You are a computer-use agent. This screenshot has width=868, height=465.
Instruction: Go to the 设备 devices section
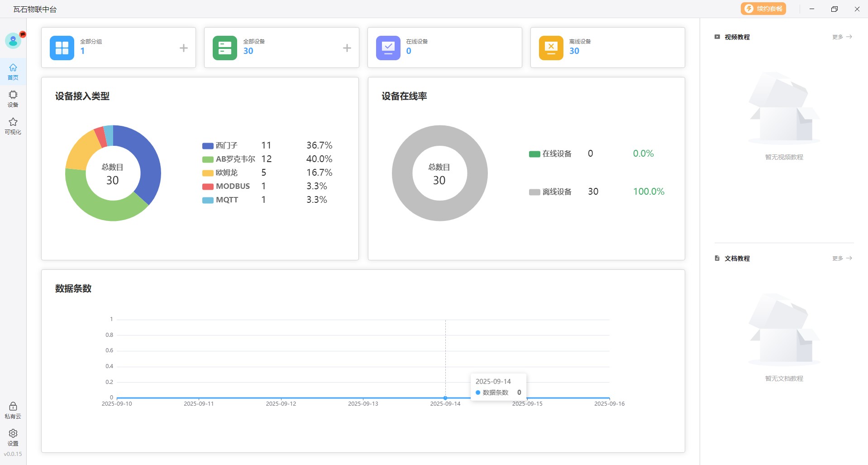pos(13,99)
